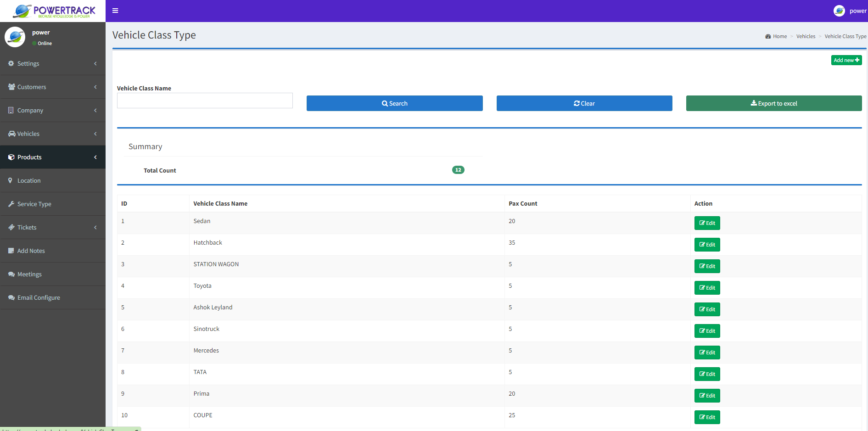
Task: Edit the Sedan vehicle class row
Action: coord(707,223)
